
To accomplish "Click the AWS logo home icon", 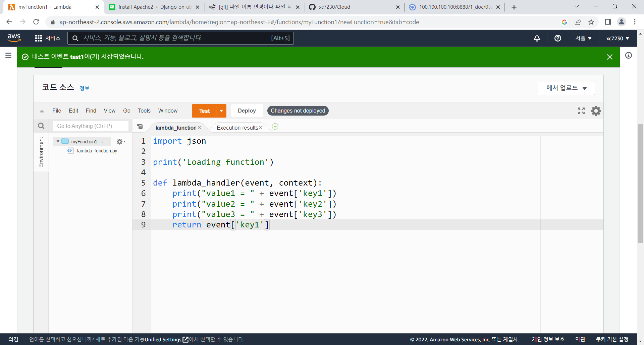I will tap(14, 38).
